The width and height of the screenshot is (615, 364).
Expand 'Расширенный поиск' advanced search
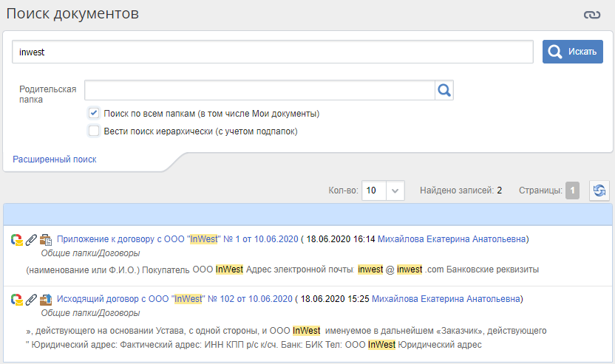click(x=55, y=159)
